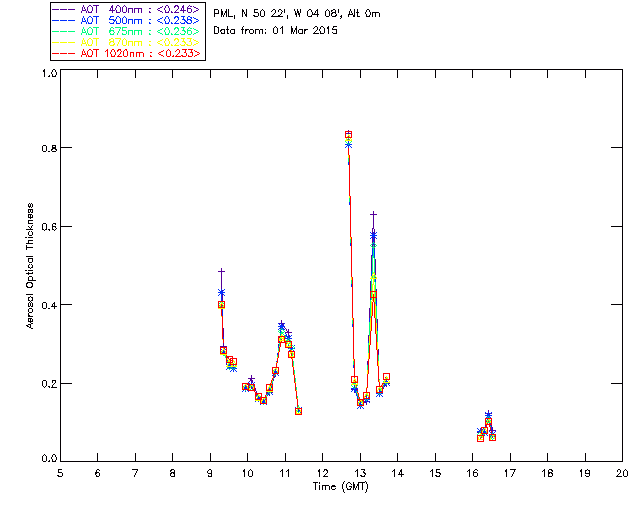The image size is (640, 512).
Task: Click the highest data peak near 0.83
Action: (348, 134)
